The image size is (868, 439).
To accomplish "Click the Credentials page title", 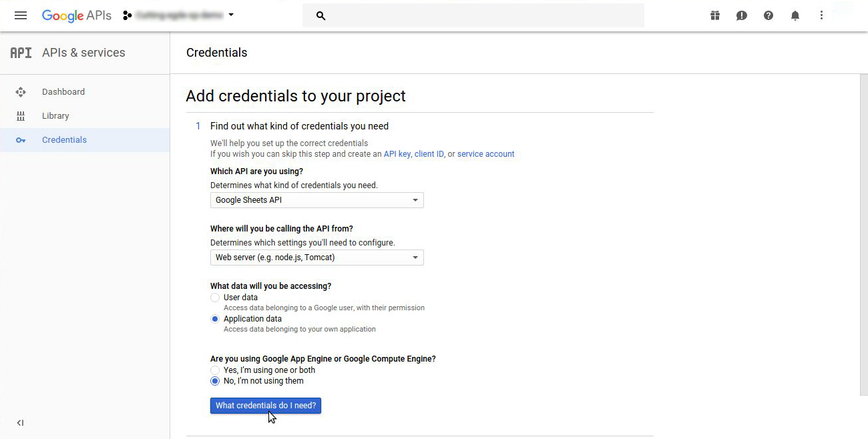I will (x=217, y=53).
